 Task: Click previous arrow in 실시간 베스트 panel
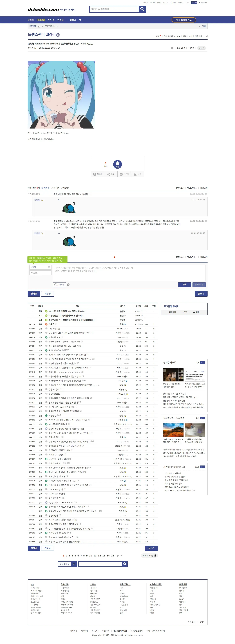coord(201,362)
